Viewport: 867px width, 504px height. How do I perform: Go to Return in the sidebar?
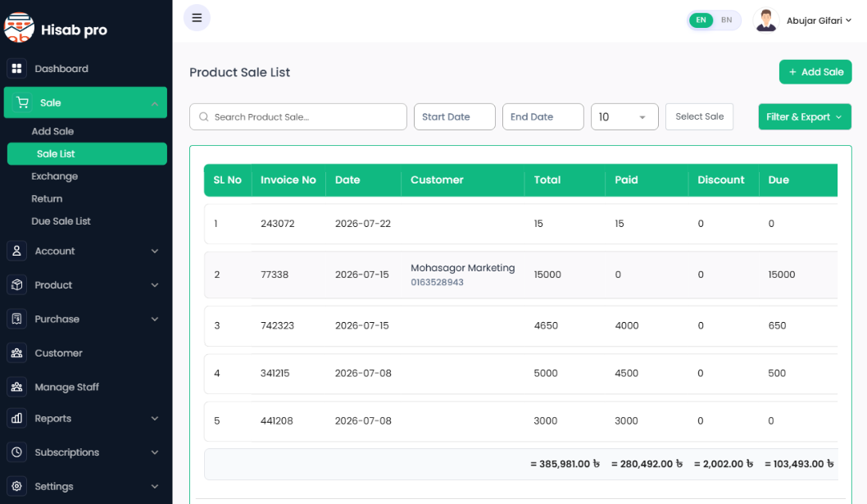pyautogui.click(x=47, y=198)
